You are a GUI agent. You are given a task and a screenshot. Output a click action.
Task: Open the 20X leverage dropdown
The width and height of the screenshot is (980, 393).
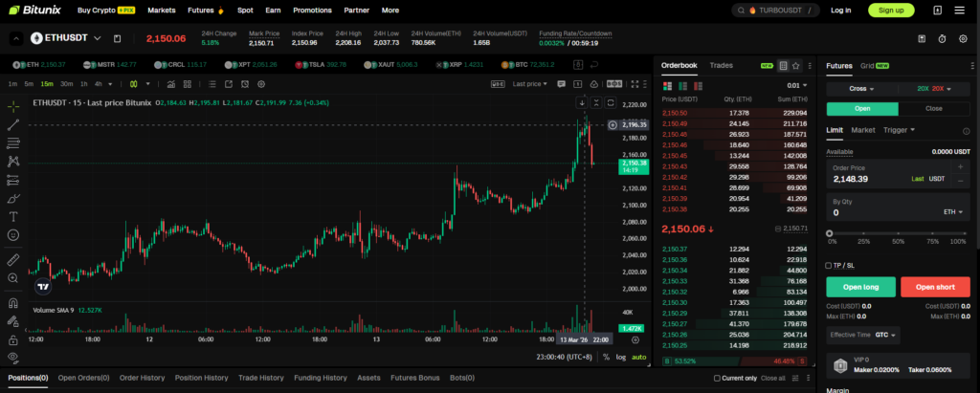pos(934,89)
